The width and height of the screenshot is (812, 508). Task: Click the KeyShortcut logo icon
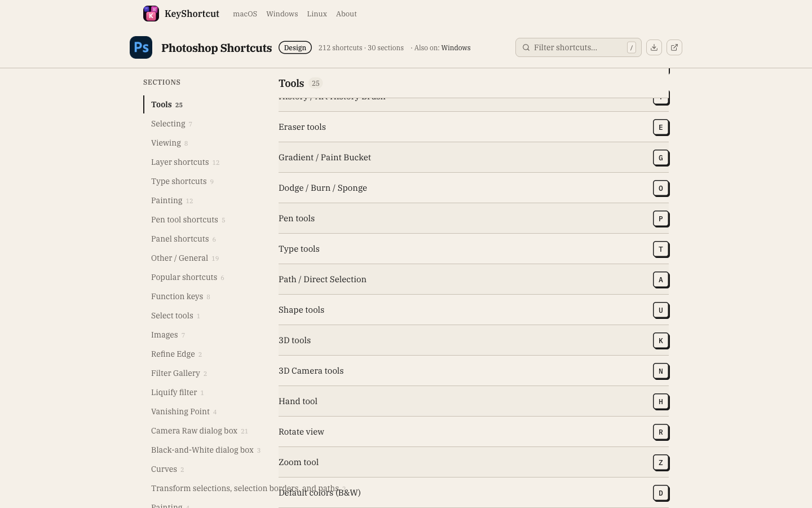[x=151, y=14]
